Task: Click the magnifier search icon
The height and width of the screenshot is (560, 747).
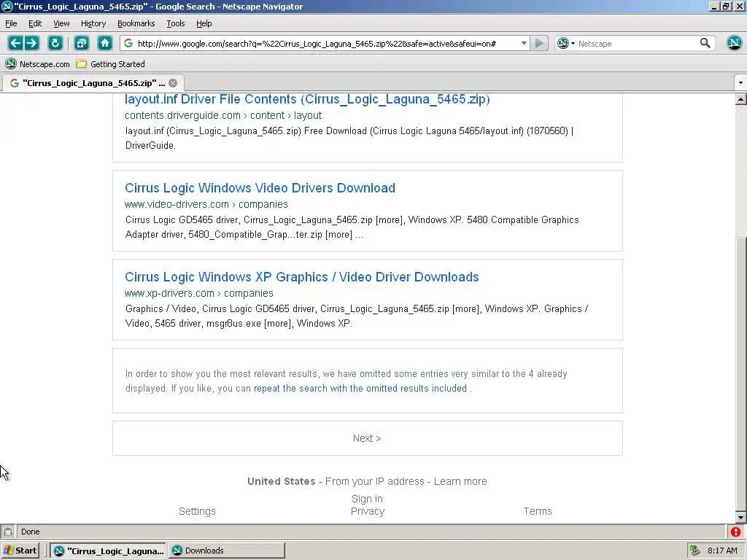Action: click(x=705, y=43)
